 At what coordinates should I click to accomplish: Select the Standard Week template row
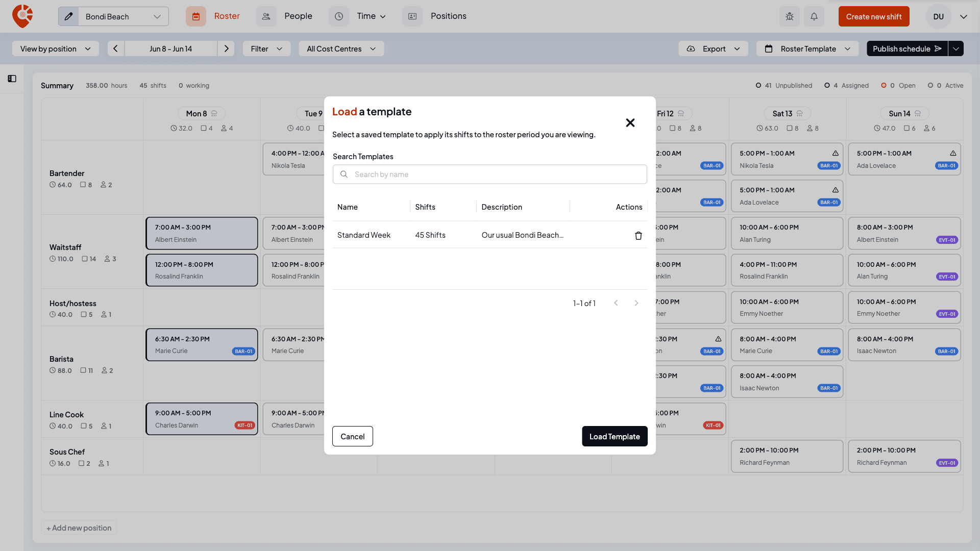click(489, 235)
